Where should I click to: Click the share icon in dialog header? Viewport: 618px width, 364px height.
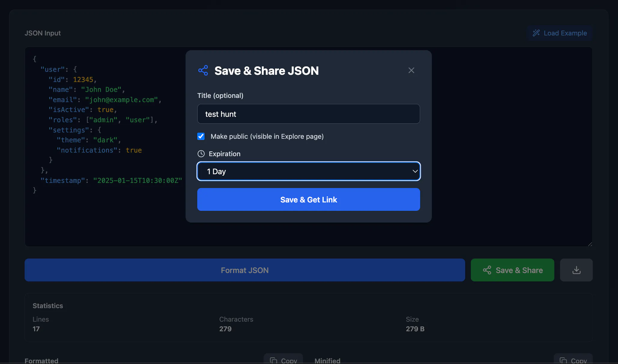click(203, 71)
